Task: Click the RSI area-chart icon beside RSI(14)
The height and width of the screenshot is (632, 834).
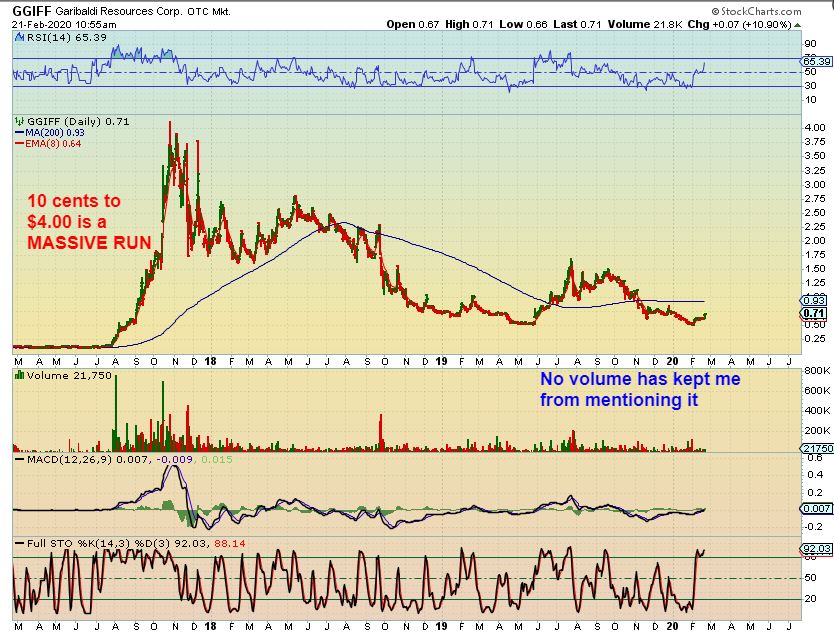Action: point(20,37)
